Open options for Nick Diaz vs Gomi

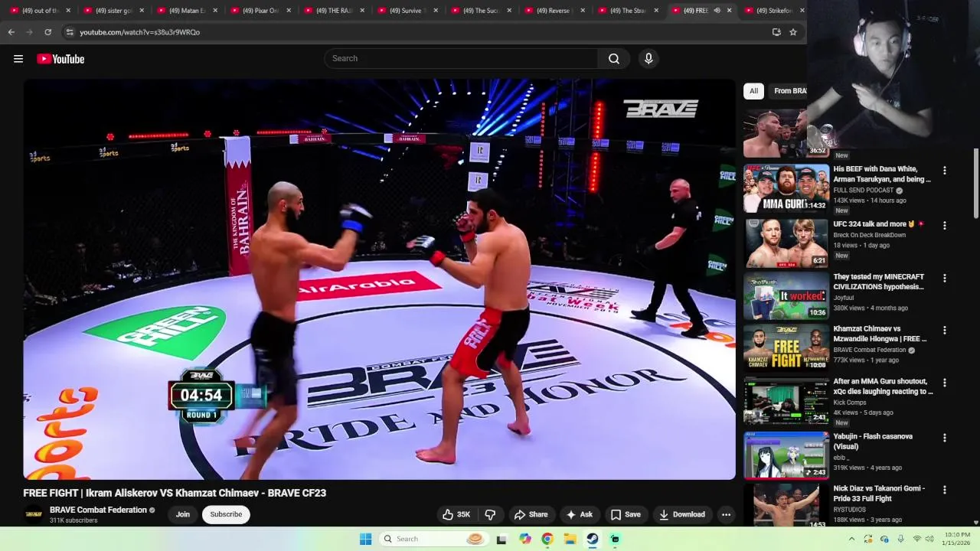[x=944, y=490]
